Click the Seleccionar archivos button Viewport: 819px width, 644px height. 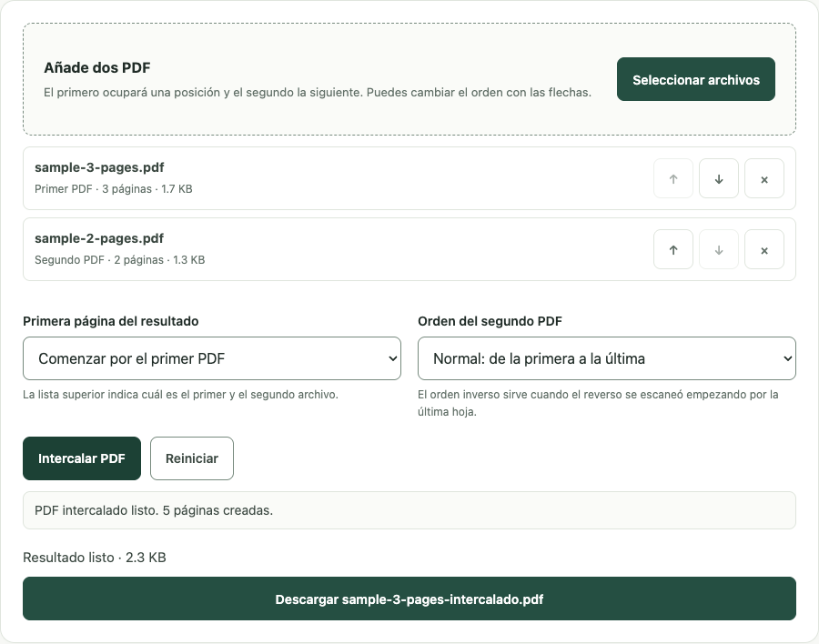click(696, 79)
